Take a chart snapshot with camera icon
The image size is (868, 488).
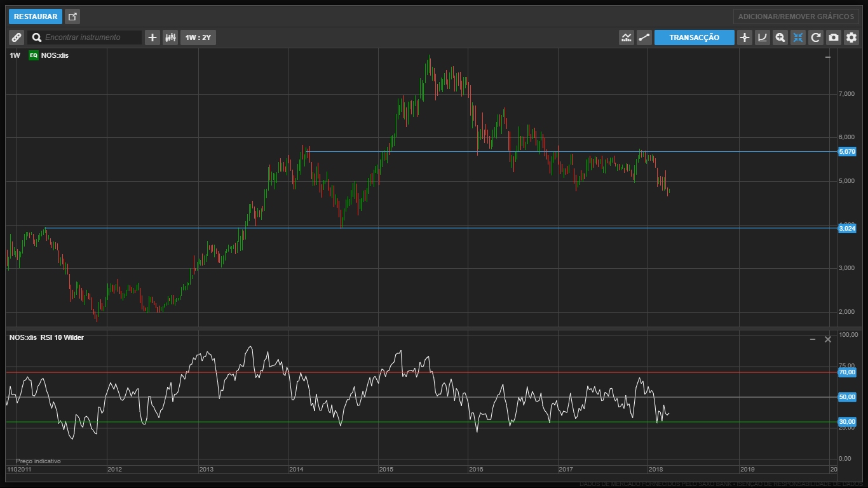tap(834, 37)
